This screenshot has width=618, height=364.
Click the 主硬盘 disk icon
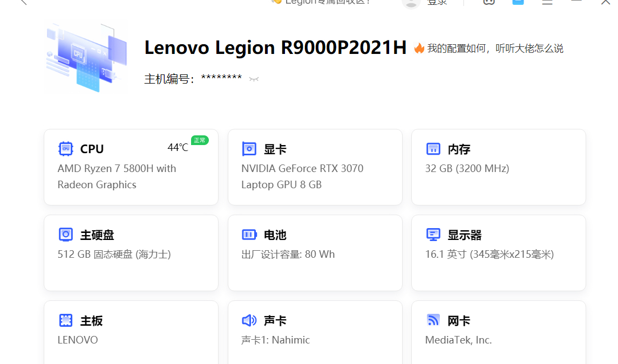click(x=66, y=235)
